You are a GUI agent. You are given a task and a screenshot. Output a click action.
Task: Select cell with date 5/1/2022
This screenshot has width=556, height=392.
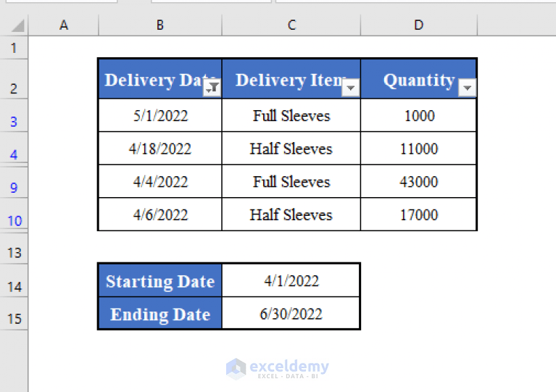(160, 115)
